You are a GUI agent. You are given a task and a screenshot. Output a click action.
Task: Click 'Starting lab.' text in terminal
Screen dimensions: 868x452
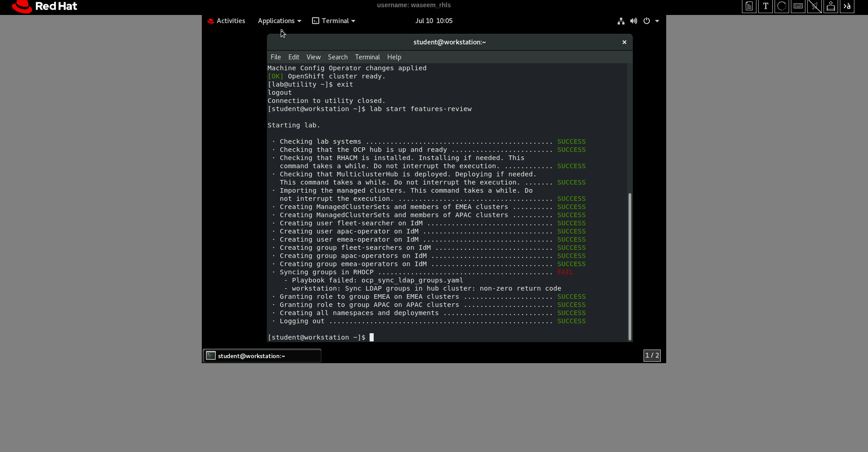pyautogui.click(x=294, y=125)
